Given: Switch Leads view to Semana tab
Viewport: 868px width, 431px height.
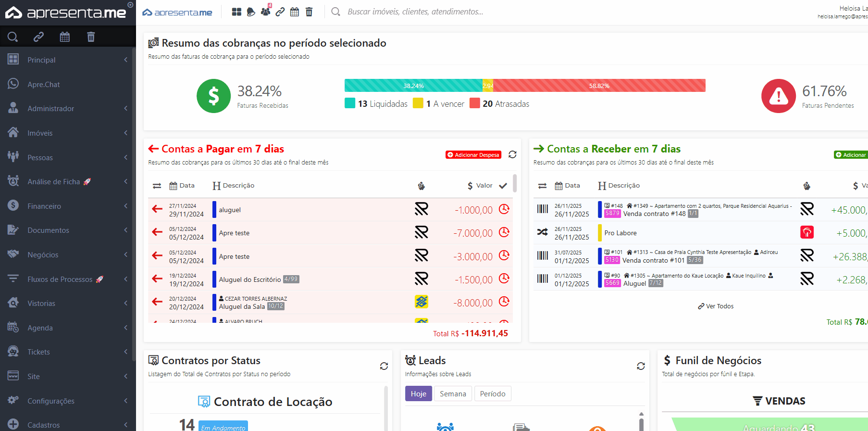Looking at the screenshot, I should (x=453, y=393).
